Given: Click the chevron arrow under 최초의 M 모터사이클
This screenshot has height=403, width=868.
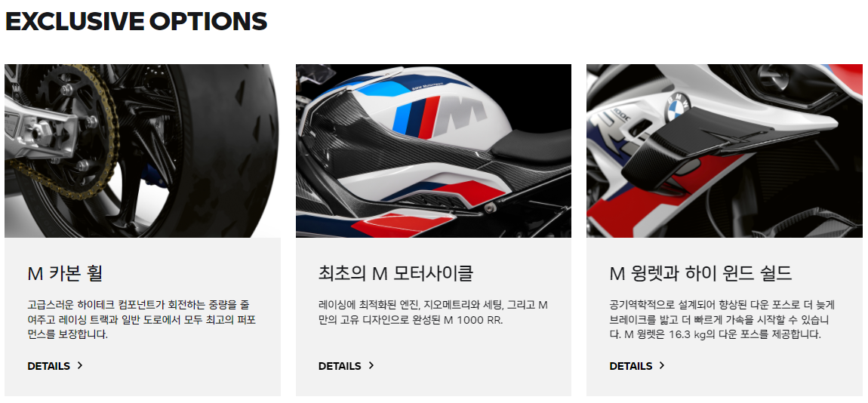Looking at the screenshot, I should click(x=371, y=365).
